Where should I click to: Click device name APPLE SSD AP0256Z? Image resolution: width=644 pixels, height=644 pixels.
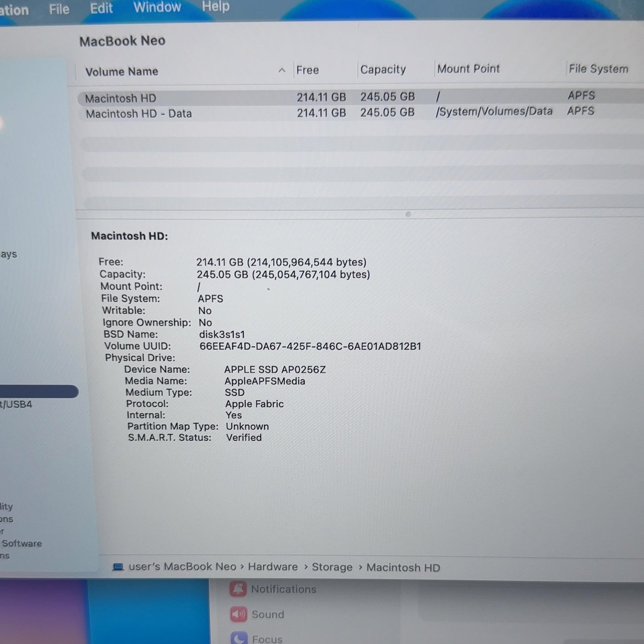275,369
